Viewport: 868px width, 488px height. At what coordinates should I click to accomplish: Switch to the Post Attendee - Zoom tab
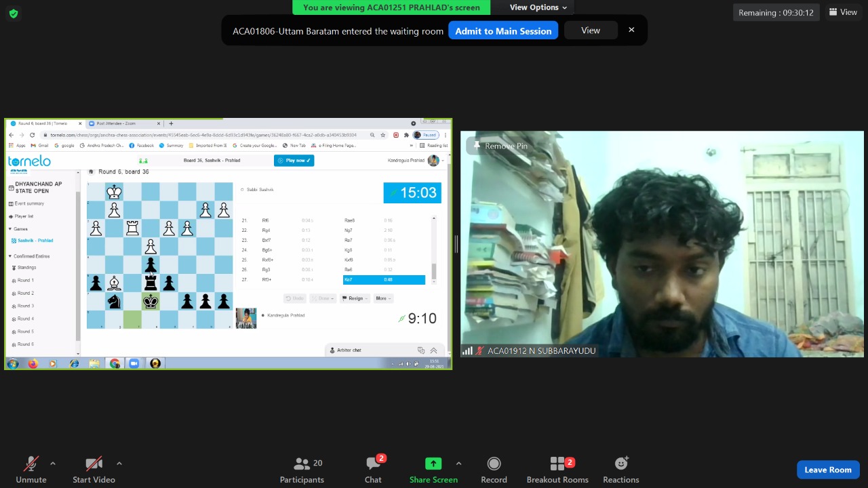(123, 123)
